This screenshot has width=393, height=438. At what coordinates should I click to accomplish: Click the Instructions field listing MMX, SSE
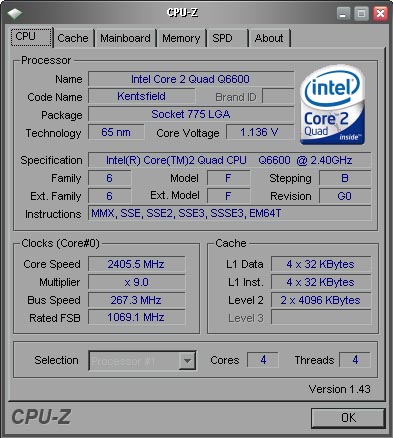[230, 213]
